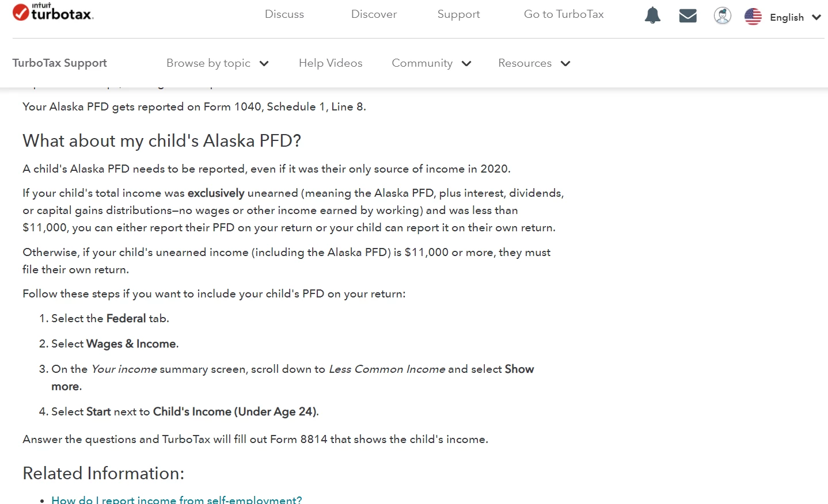
Task: Click the Browse by topic label
Action: click(x=208, y=63)
